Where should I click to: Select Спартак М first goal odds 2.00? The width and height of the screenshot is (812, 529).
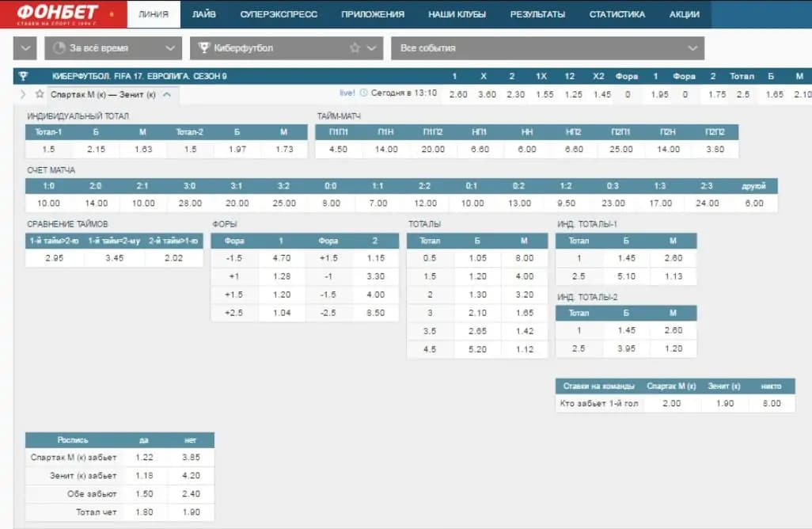672,403
